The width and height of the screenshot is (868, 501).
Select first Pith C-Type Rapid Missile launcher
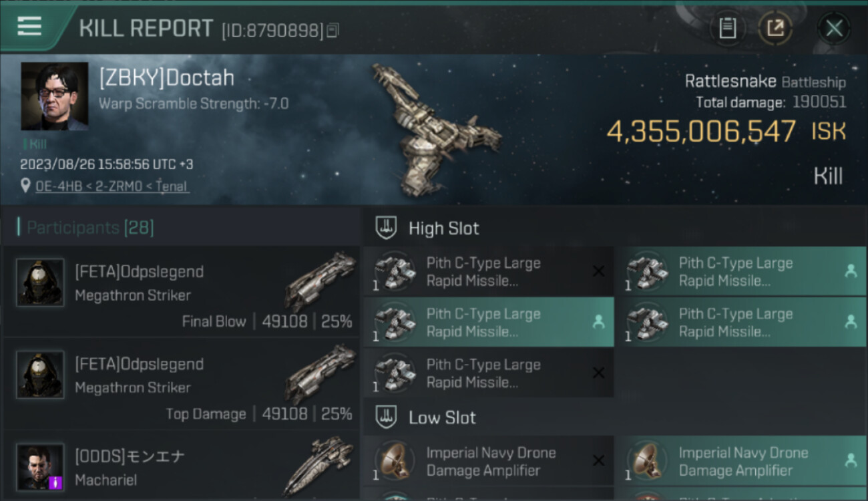[489, 271]
